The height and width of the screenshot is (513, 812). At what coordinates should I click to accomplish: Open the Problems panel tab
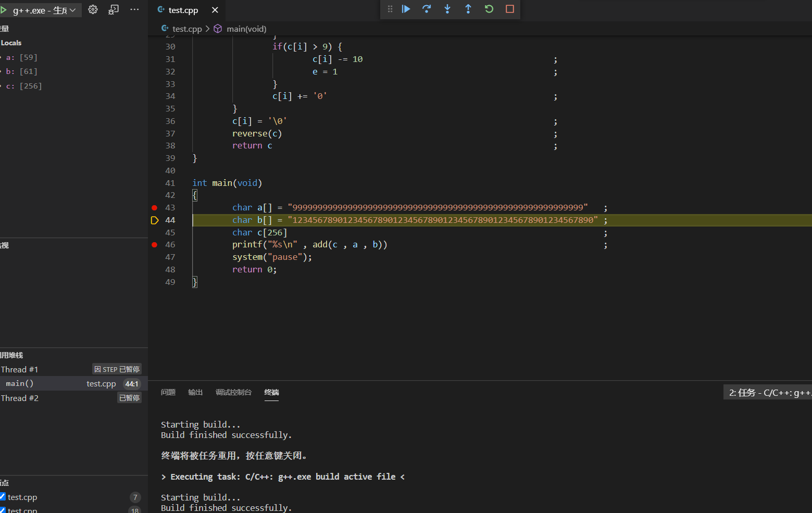[x=168, y=392]
